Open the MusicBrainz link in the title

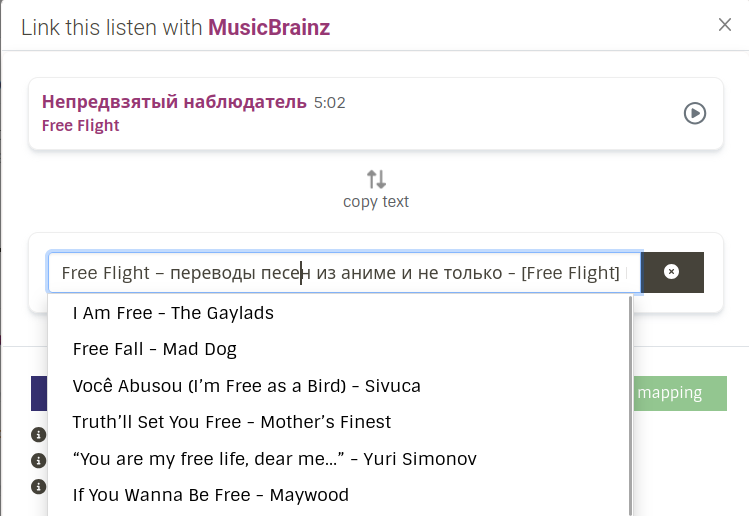coord(269,27)
